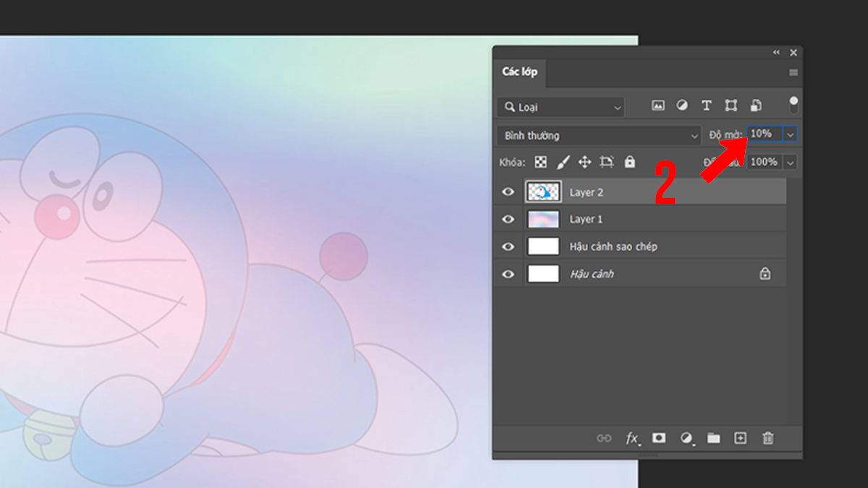Click the Độ mờ label
Image resolution: width=868 pixels, height=488 pixels.
726,135
